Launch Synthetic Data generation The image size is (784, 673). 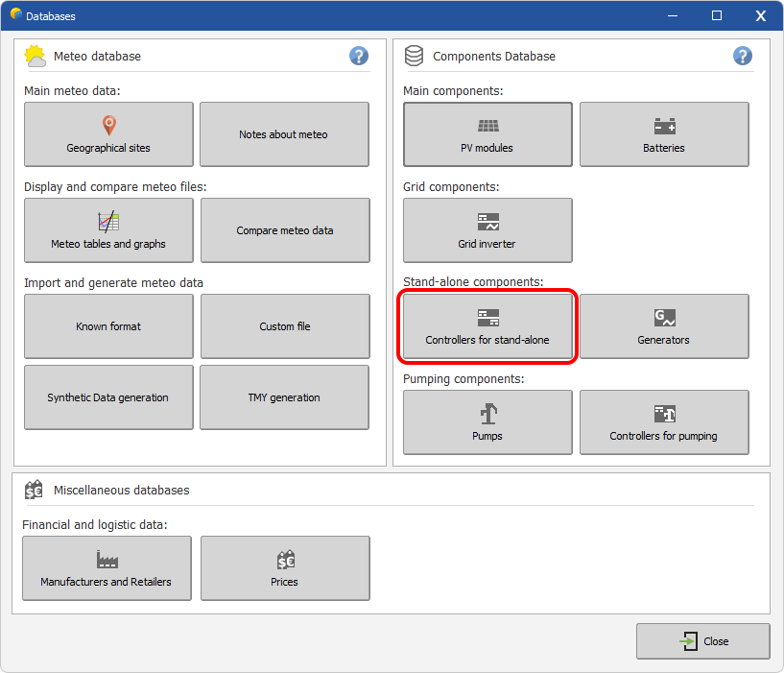point(108,397)
